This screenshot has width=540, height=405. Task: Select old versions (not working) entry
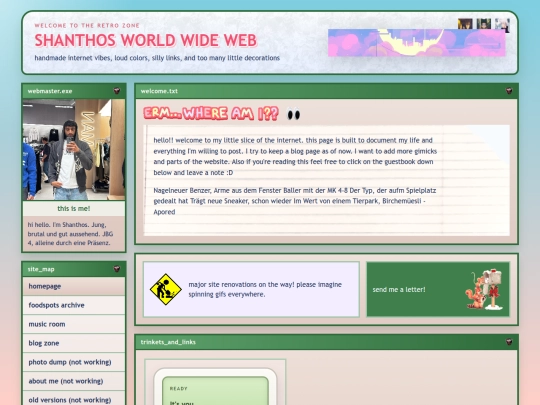pyautogui.click(x=74, y=399)
